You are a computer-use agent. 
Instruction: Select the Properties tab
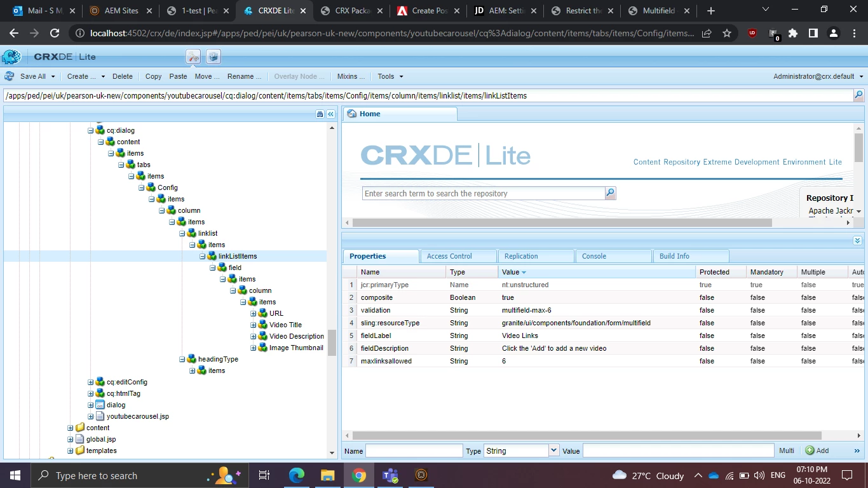point(381,256)
